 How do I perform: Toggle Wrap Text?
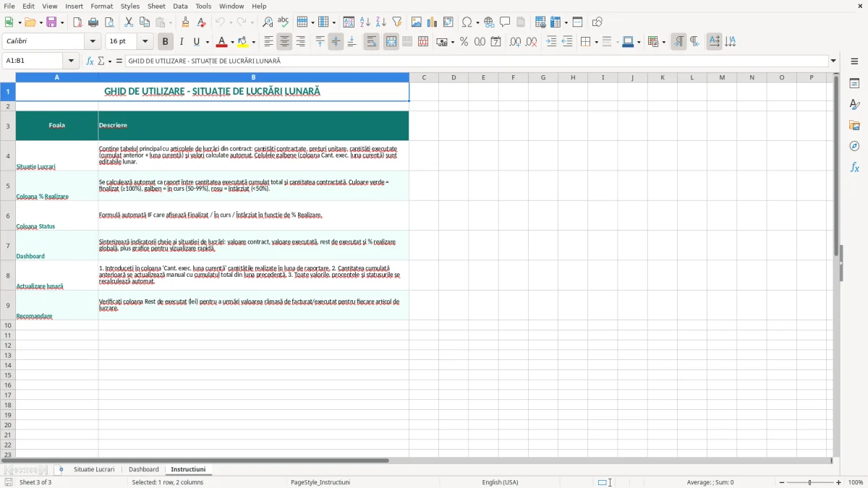(x=372, y=42)
